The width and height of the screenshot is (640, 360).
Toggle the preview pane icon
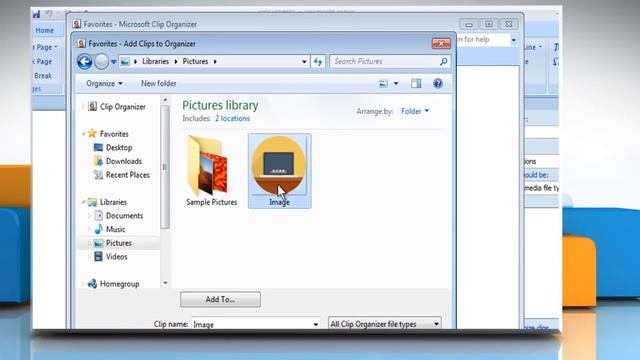(416, 84)
